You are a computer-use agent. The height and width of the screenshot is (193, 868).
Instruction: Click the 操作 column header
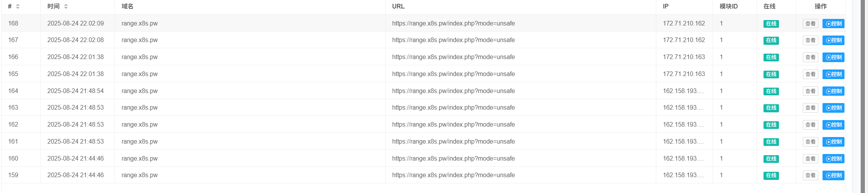[x=820, y=7]
